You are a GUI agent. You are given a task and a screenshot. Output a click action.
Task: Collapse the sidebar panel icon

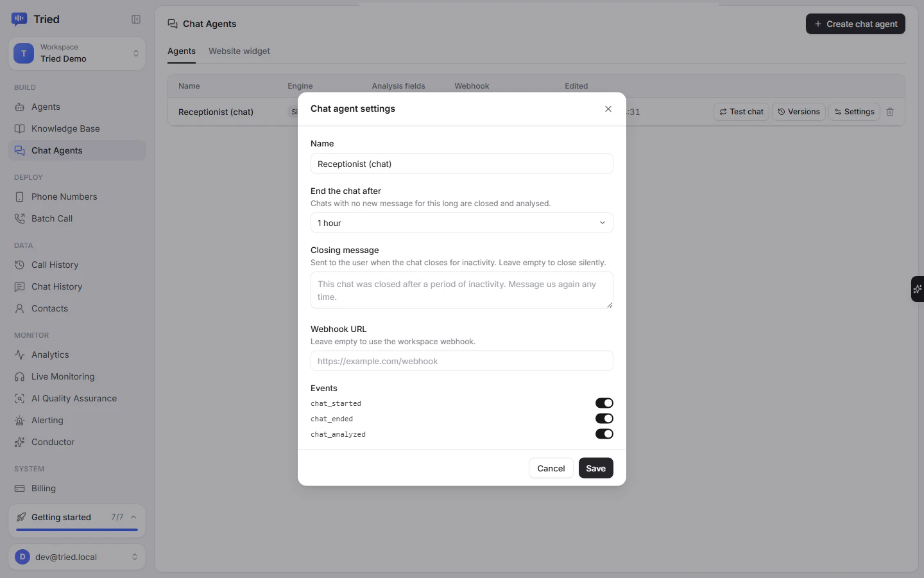(136, 19)
